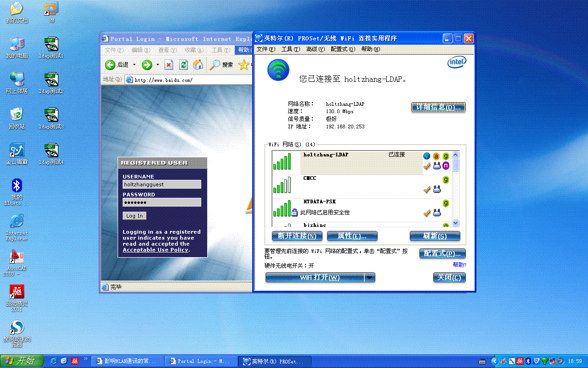The width and height of the screenshot is (588, 368).
Task: Open the WiFi 打开 dropdown arrow
Action: pyautogui.click(x=370, y=277)
